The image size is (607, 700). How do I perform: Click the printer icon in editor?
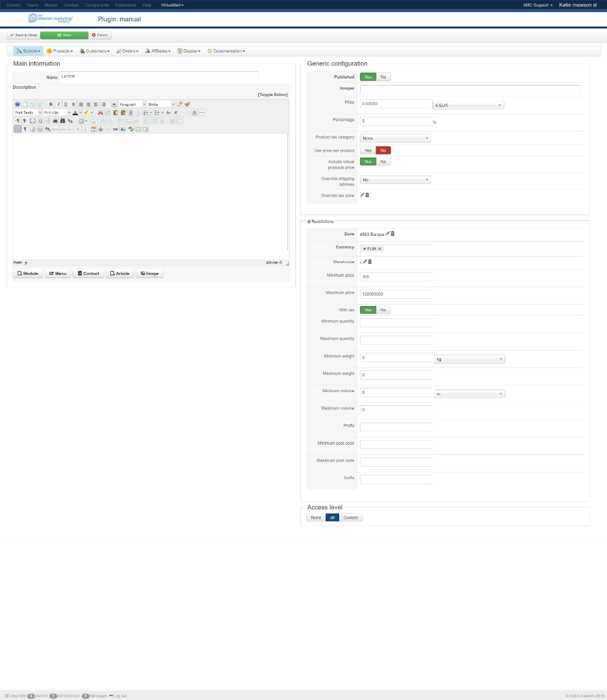pos(55,121)
